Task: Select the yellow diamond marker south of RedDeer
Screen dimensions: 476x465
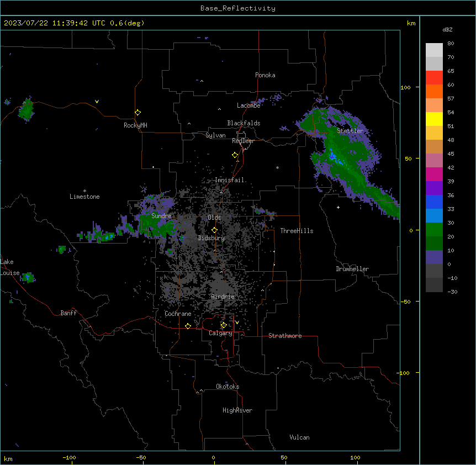Action: [235, 155]
